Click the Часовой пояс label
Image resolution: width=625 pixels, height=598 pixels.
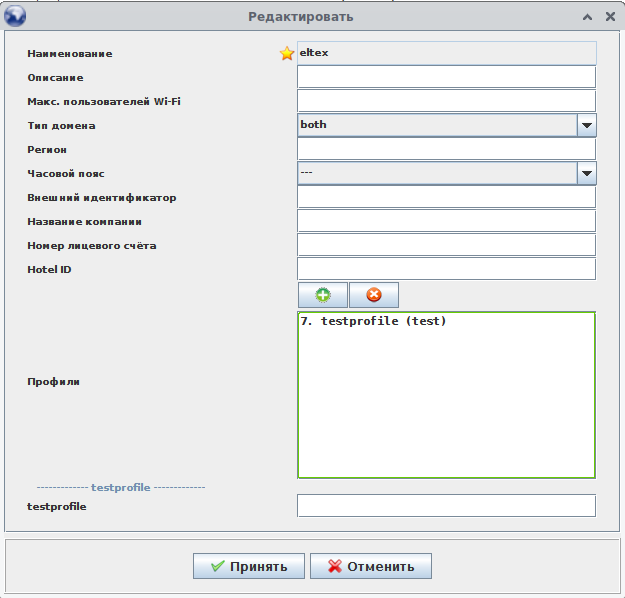point(66,174)
